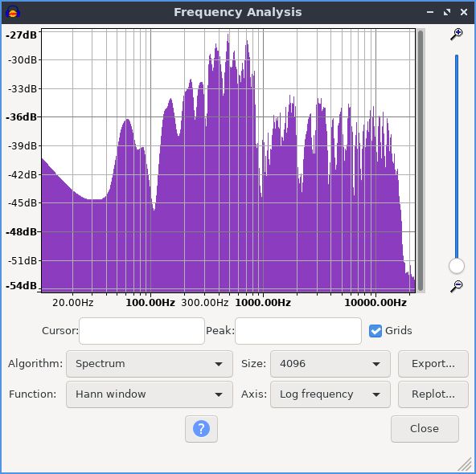Click inside the Cursor text field
This screenshot has width=476, height=474.
point(142,331)
